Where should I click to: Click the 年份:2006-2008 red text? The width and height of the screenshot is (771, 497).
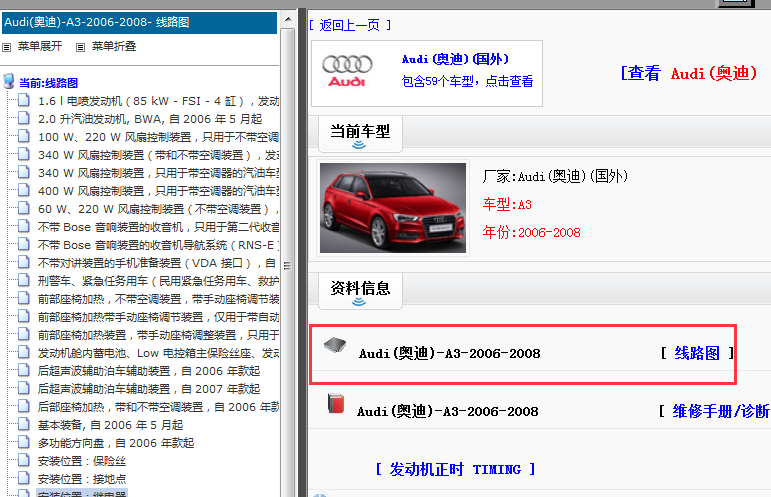coord(532,232)
